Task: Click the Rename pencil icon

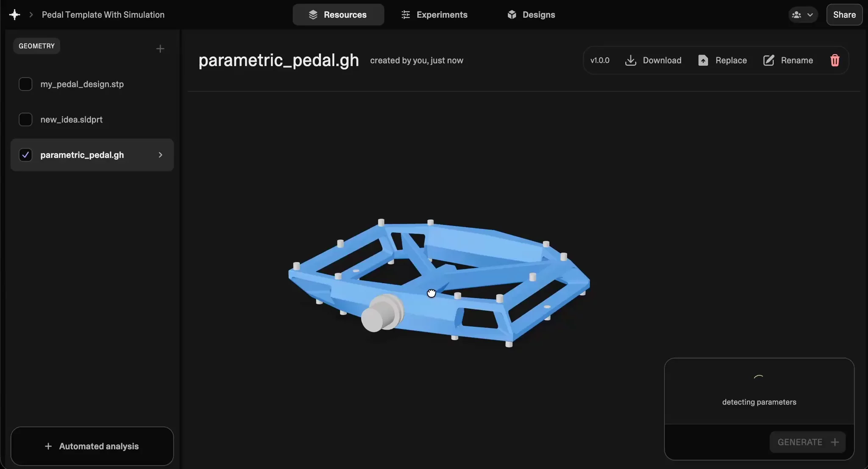Action: pyautogui.click(x=768, y=60)
